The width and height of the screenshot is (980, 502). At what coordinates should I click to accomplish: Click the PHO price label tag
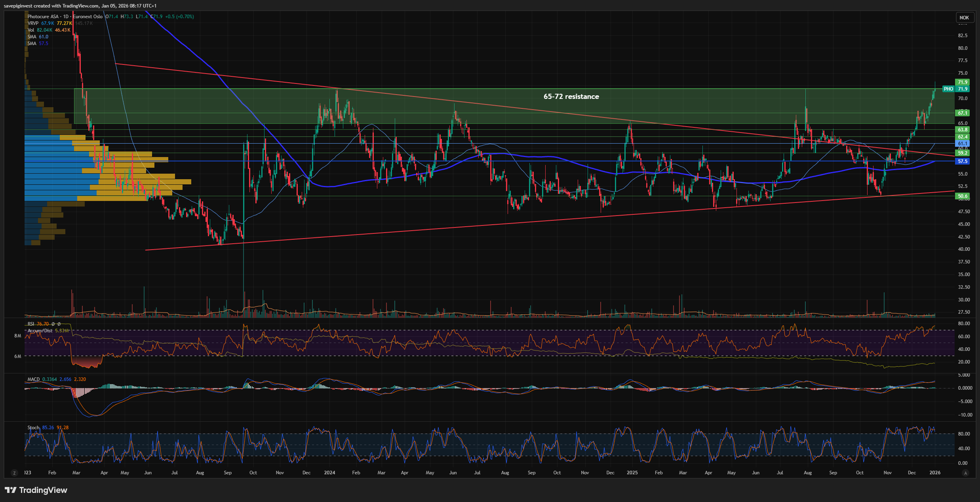tap(948, 89)
